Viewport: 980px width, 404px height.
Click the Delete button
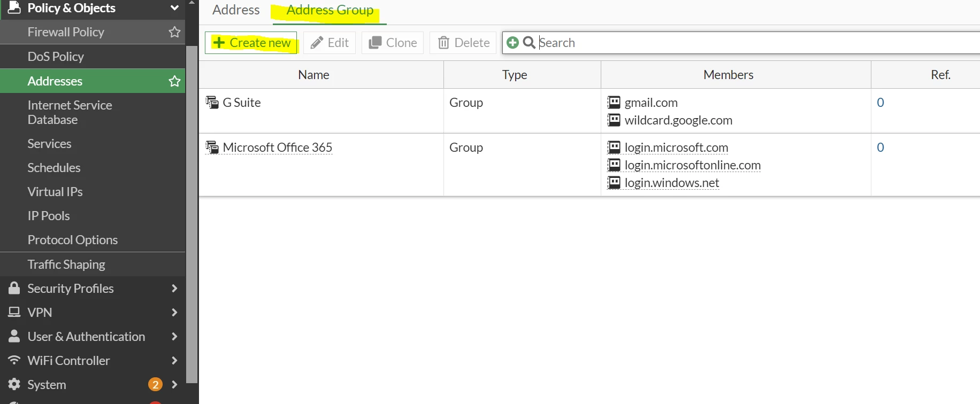click(463, 43)
